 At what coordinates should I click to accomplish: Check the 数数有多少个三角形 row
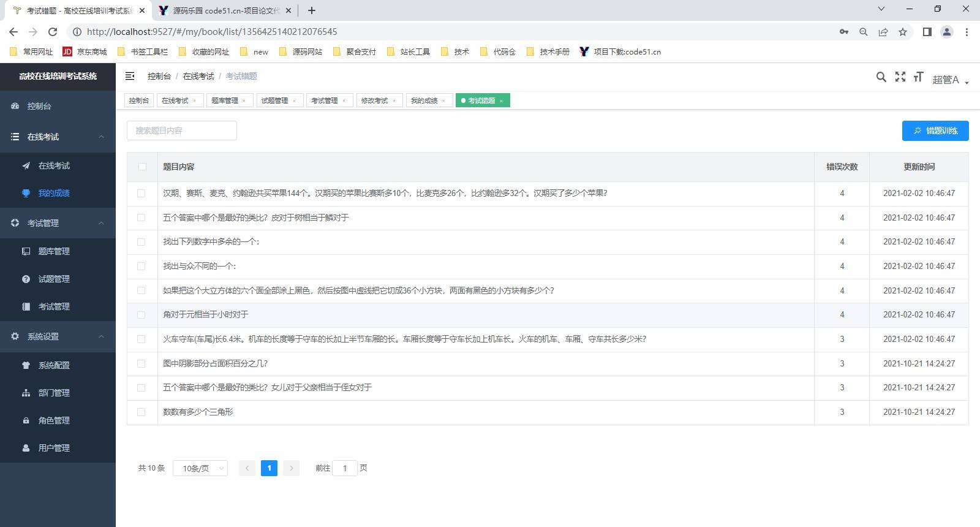[x=141, y=412]
